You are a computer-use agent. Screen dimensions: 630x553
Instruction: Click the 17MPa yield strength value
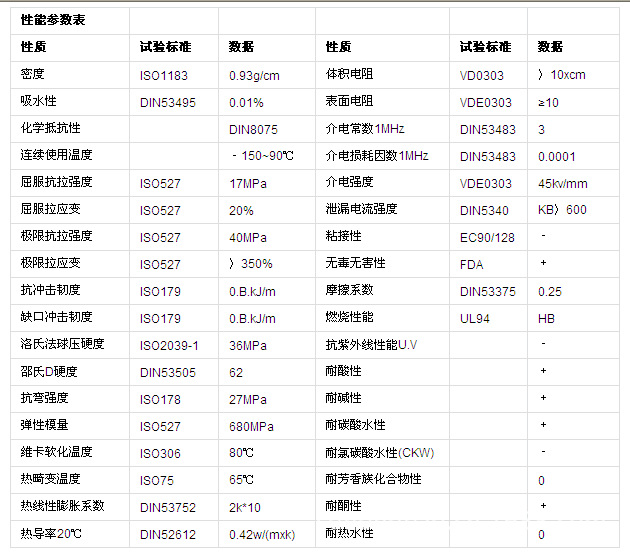tap(248, 183)
